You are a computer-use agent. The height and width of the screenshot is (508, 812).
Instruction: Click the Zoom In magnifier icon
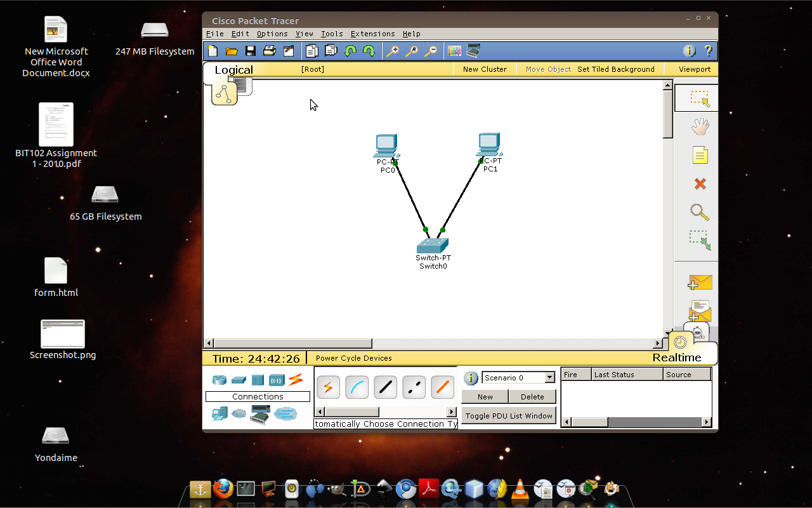(393, 51)
